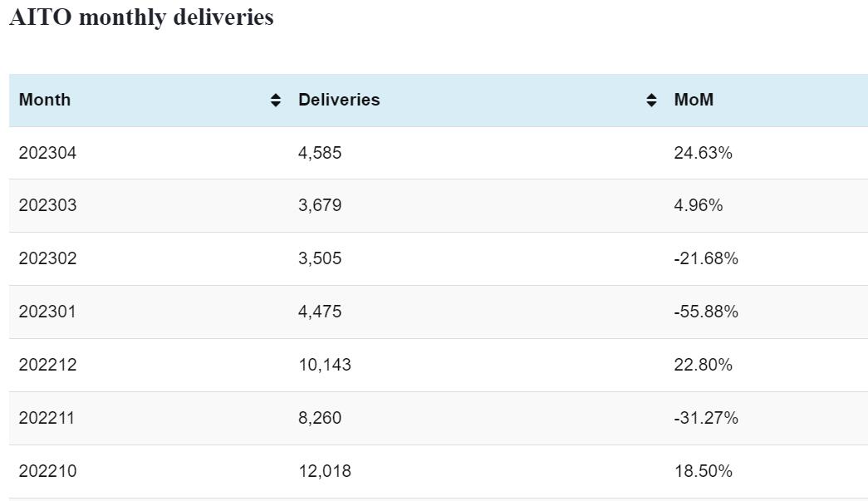This screenshot has width=868, height=501.
Task: Click the -31.27% MoM value
Action: 706,418
